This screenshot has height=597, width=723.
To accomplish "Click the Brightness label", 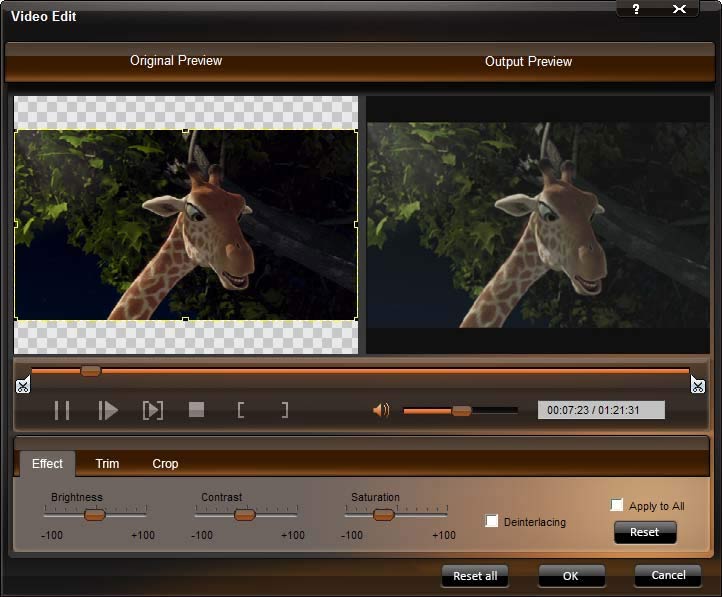I will 77,497.
